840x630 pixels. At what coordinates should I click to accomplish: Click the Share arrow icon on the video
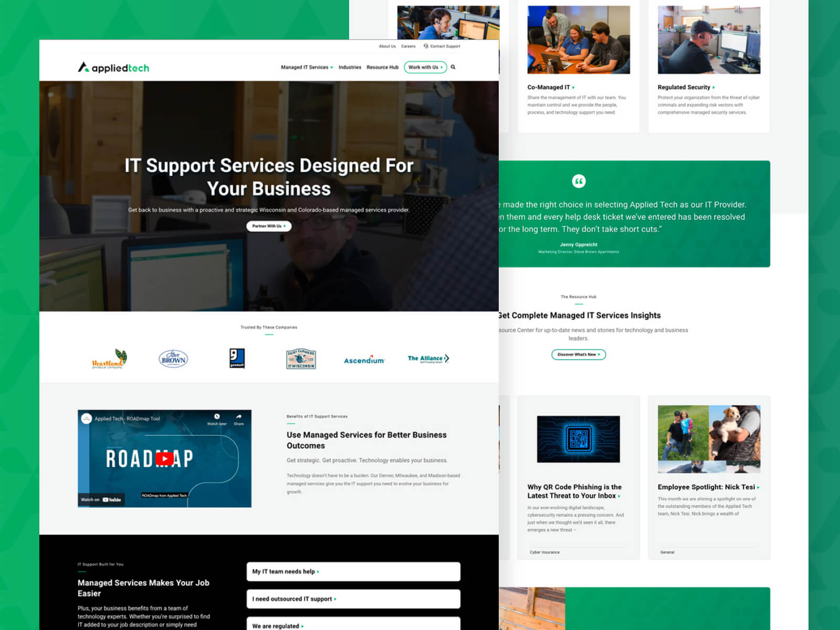click(x=238, y=415)
